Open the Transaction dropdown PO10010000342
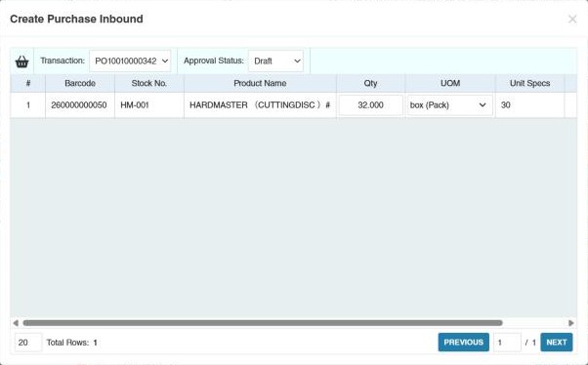 (x=130, y=61)
